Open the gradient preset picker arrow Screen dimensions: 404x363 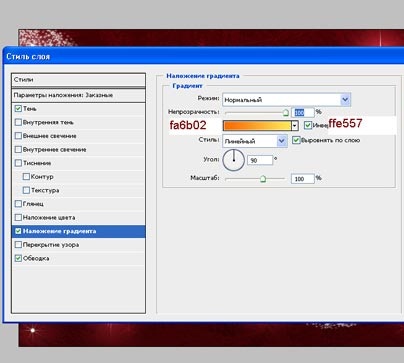point(295,126)
